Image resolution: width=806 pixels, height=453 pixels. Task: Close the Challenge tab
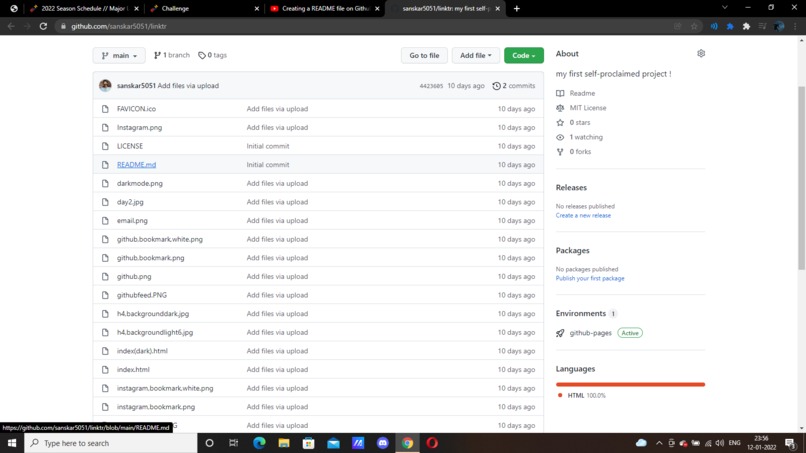257,8
